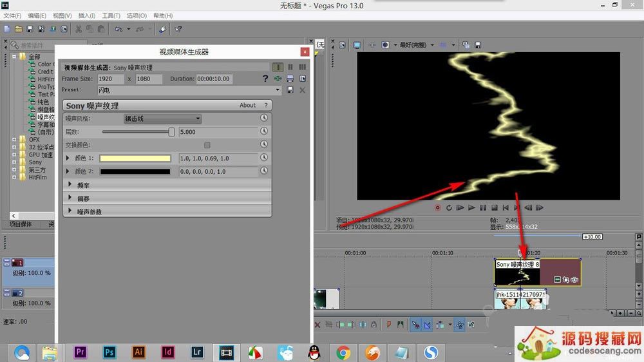644x362 pixels.
Task: Click the Stop button in preview transport
Action: [495, 207]
